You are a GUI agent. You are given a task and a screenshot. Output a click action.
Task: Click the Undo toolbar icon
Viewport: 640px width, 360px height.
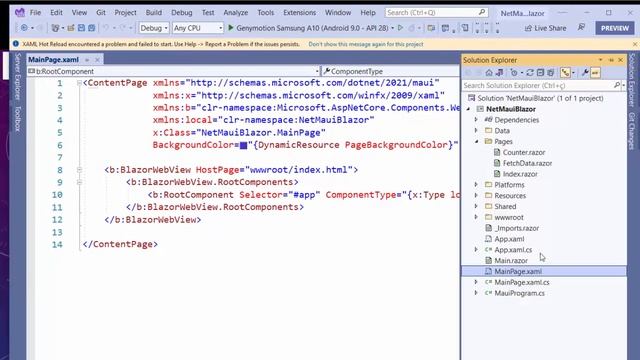[x=106, y=28]
